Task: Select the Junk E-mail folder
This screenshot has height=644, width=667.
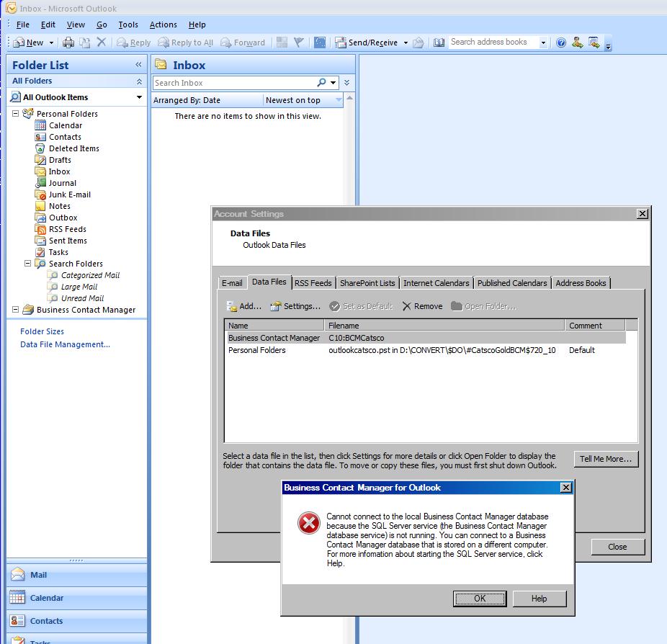Action: click(69, 194)
